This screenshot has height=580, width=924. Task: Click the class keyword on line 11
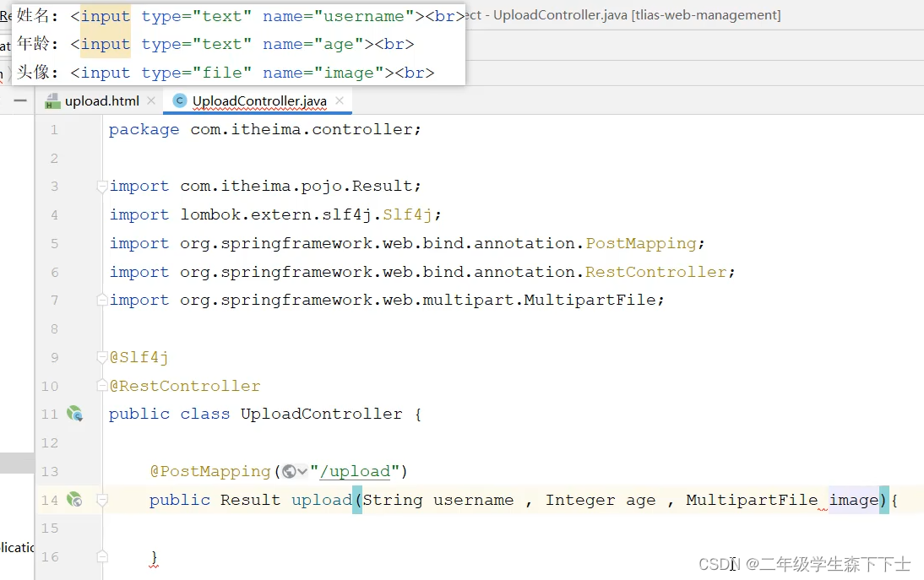tap(205, 414)
